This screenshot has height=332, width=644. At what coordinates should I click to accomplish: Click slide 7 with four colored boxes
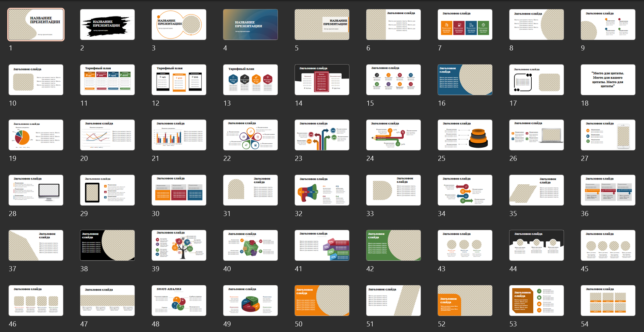[x=465, y=25]
